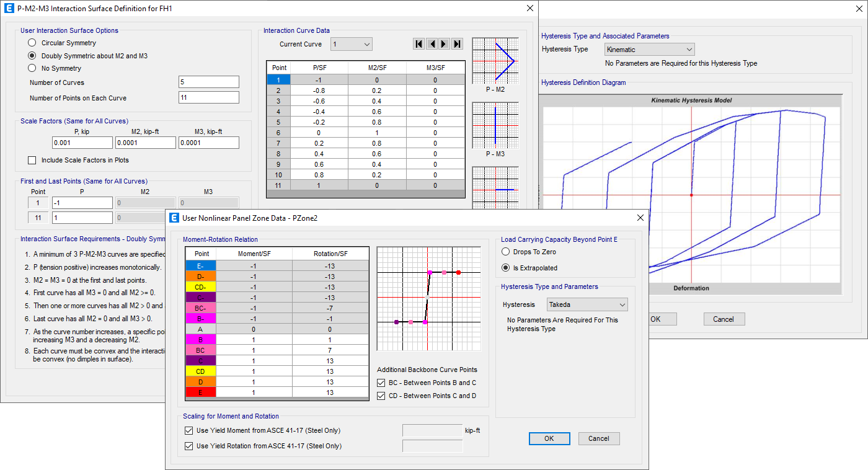Jump to the first interaction curve
This screenshot has width=868, height=470.
[x=418, y=43]
